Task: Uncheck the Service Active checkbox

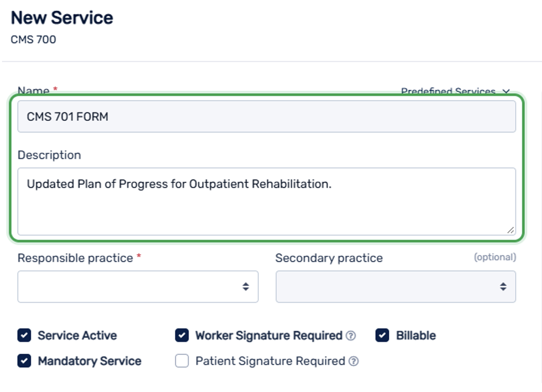Action: coord(24,335)
